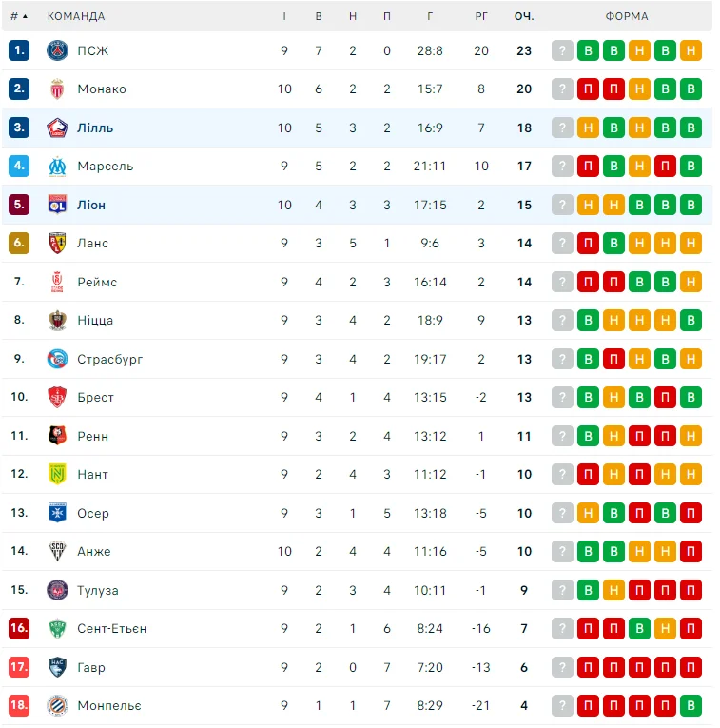Click the Nice team crest
Screen dimensions: 720x728
coord(58,321)
